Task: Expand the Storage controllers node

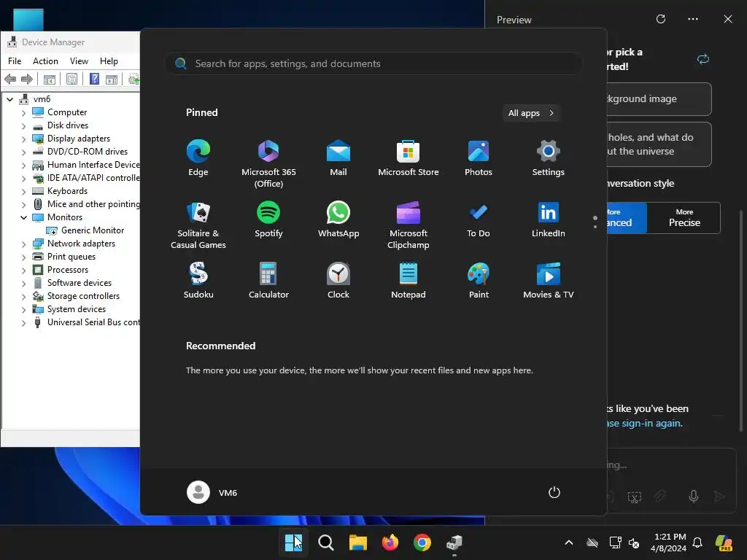Action: [x=24, y=297]
